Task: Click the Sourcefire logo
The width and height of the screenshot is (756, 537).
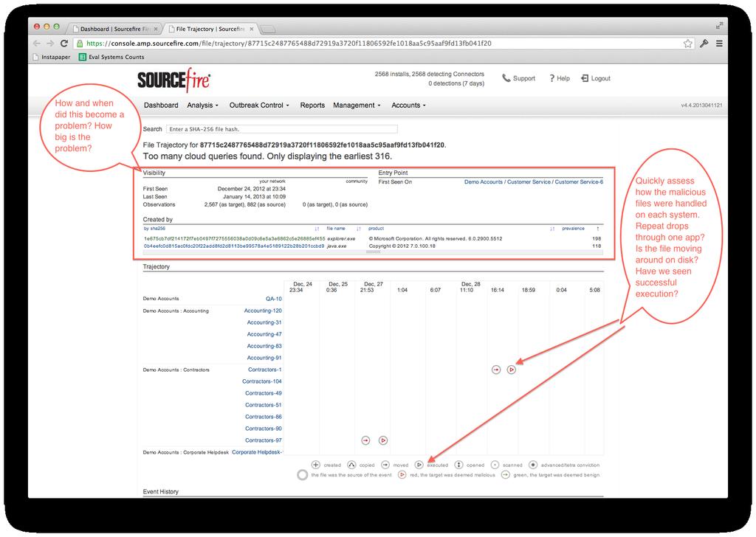Action: 174,80
